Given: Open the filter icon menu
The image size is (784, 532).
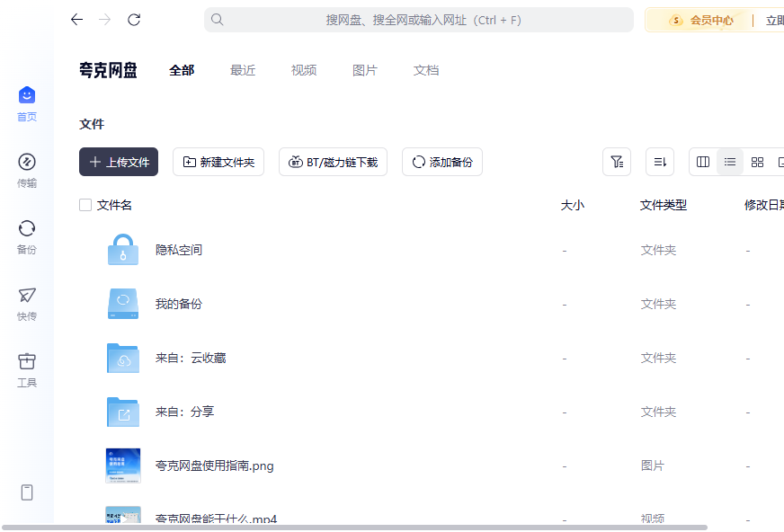Looking at the screenshot, I should click(x=617, y=162).
